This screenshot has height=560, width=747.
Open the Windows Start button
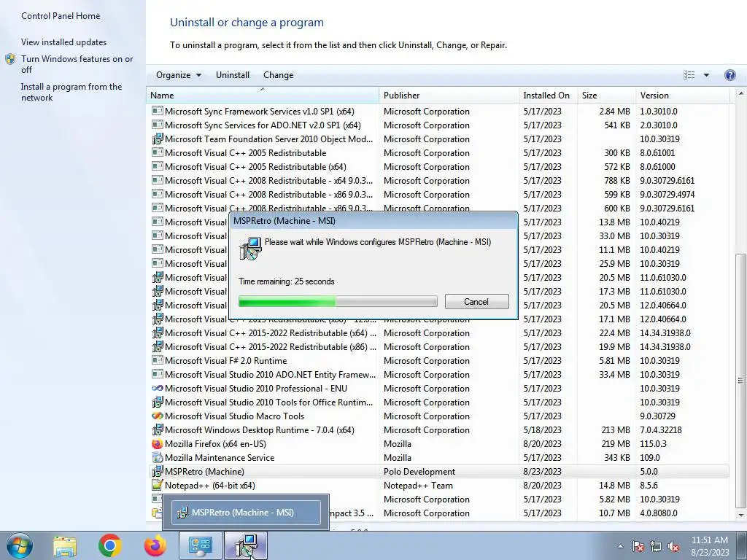click(19, 545)
